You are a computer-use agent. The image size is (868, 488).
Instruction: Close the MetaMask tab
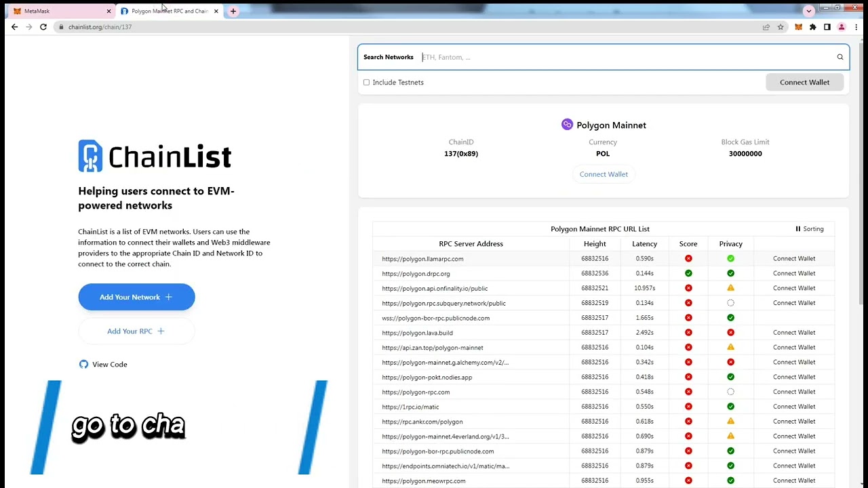[x=108, y=11]
